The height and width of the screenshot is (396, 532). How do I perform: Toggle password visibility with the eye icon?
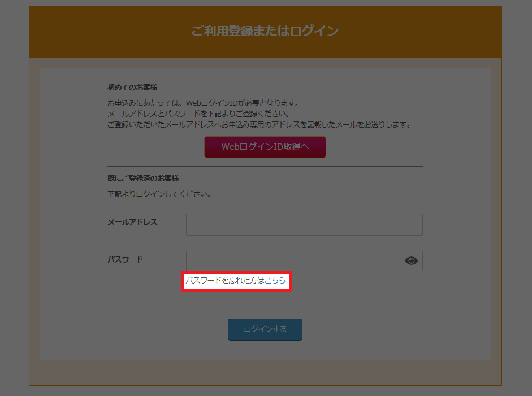point(411,260)
